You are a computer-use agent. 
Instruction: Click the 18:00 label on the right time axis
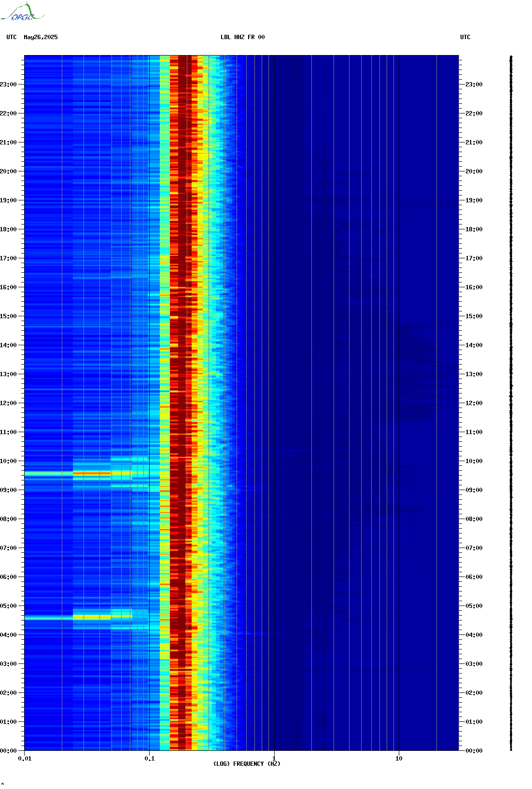point(474,229)
